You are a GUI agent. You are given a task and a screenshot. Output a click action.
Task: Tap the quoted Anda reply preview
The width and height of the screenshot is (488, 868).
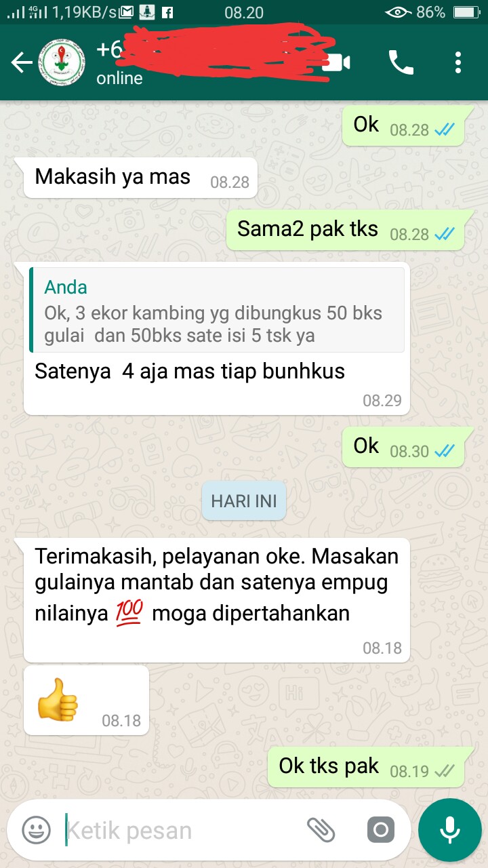click(x=217, y=310)
